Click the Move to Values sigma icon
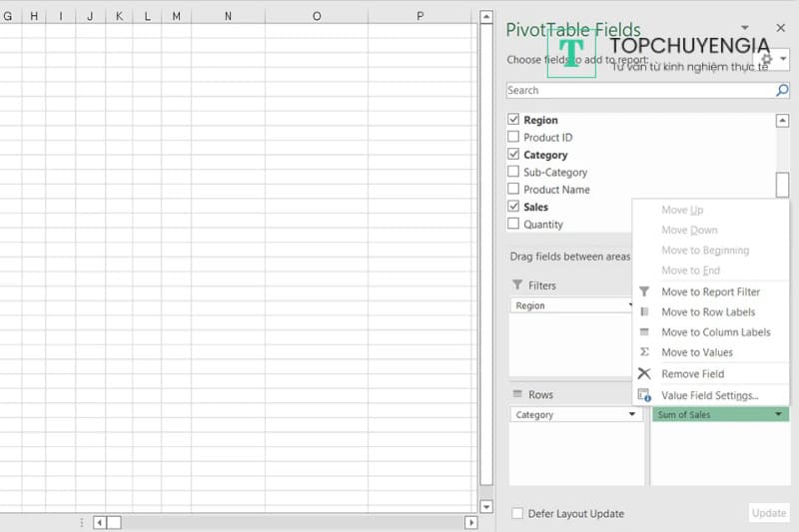The height and width of the screenshot is (532, 799). (x=644, y=352)
